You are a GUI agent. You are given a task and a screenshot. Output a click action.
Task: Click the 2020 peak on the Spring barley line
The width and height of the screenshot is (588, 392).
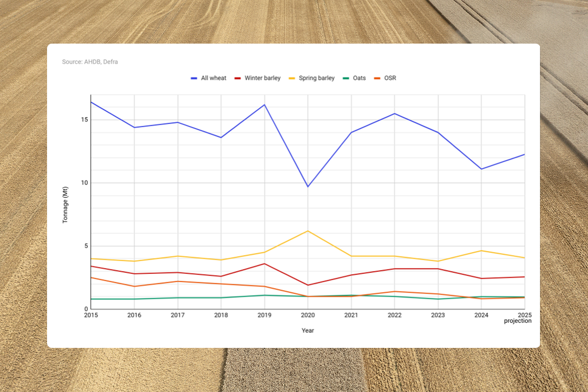pos(308,231)
